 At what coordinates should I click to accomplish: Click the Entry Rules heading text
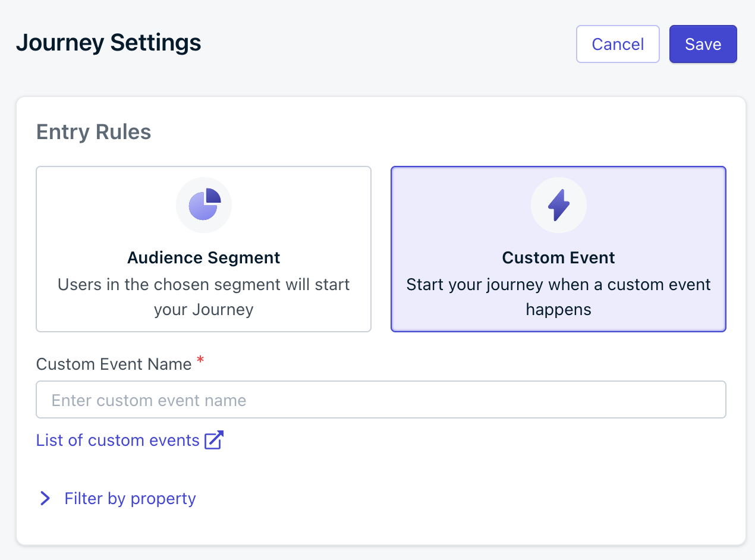point(94,131)
